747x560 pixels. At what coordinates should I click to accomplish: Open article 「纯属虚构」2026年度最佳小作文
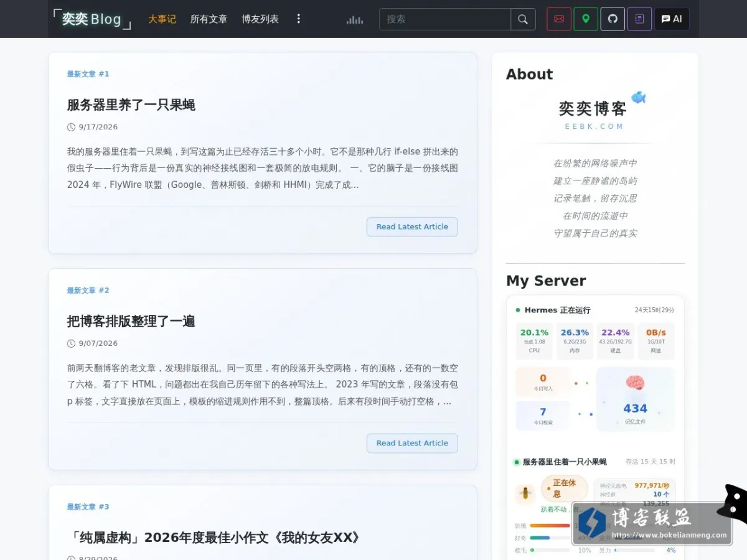click(x=215, y=538)
